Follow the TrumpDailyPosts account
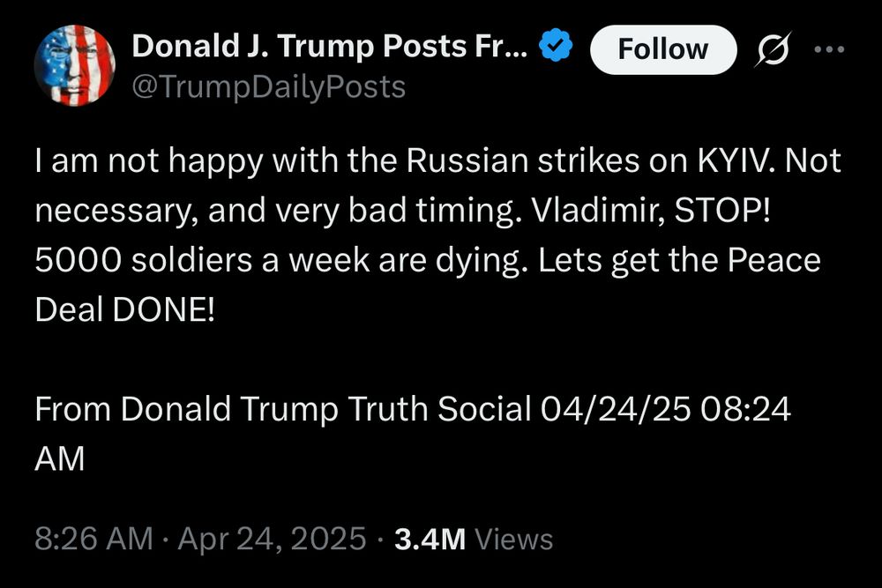This screenshot has height=588, width=882. point(663,49)
